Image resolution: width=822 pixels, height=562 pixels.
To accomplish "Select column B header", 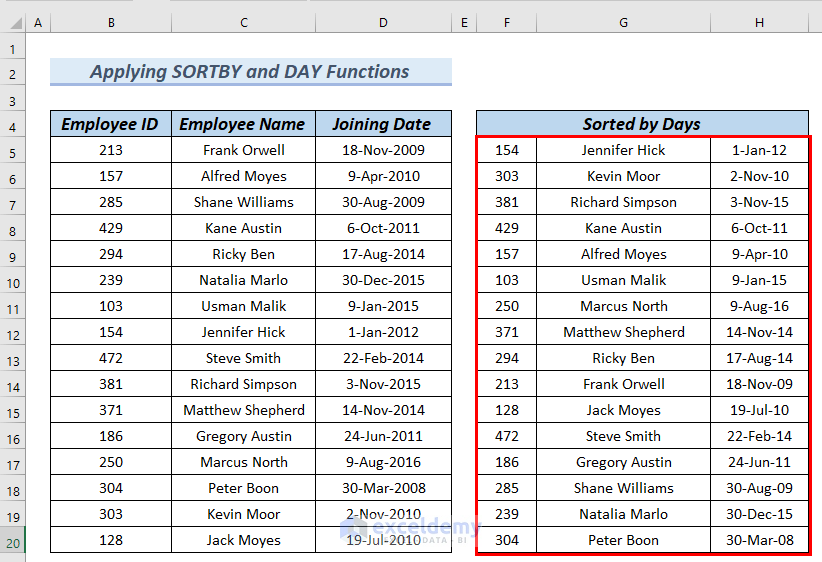I will click(x=111, y=23).
